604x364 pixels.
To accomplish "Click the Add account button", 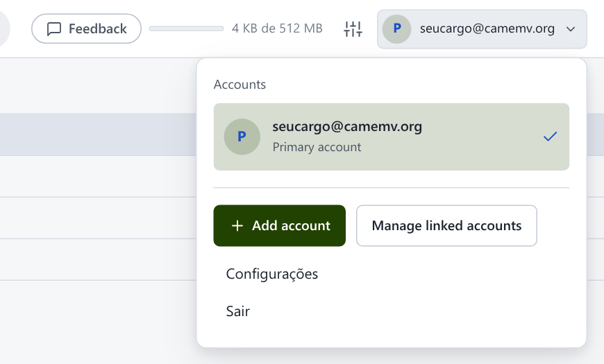I will pyautogui.click(x=280, y=225).
